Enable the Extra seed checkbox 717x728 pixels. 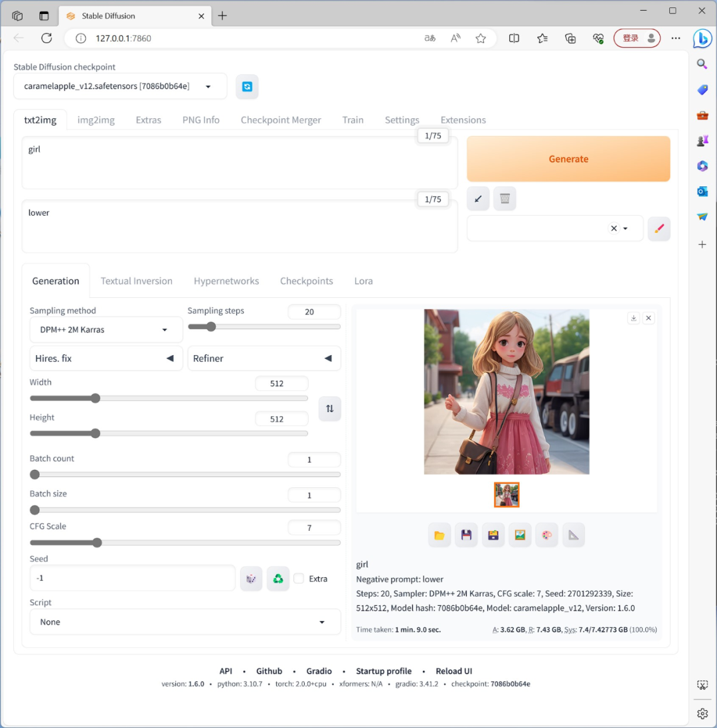(299, 579)
